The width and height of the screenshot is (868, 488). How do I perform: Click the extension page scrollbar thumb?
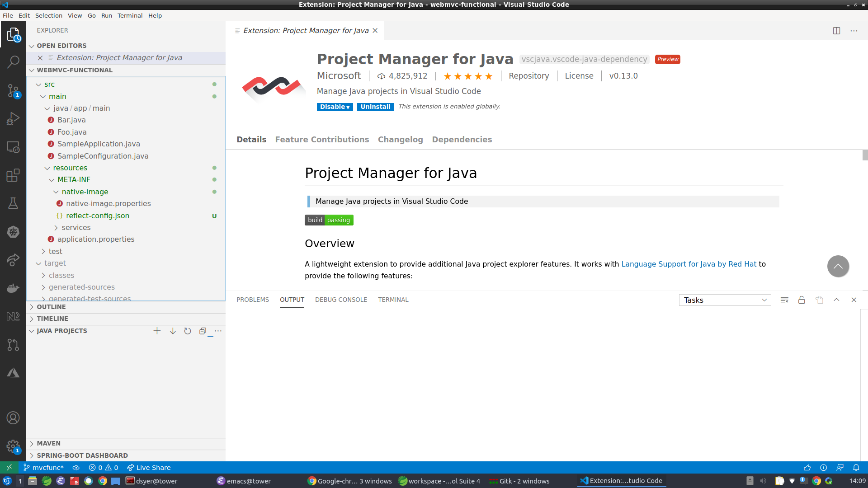point(865,155)
